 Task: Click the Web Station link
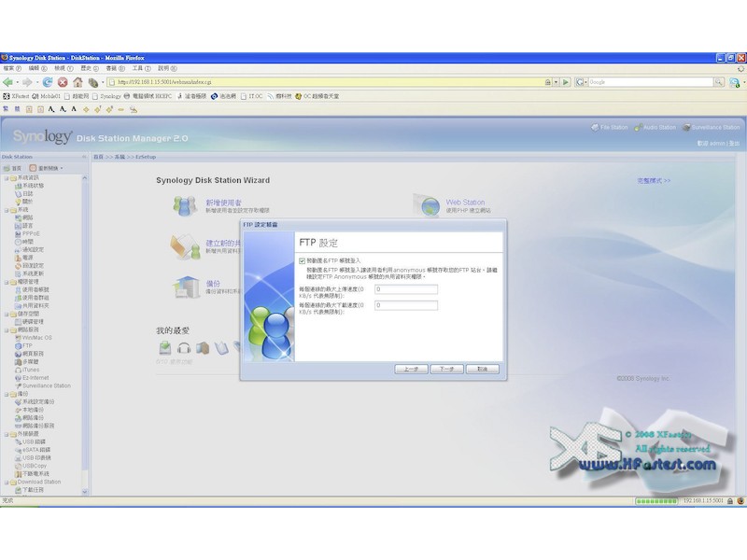465,203
